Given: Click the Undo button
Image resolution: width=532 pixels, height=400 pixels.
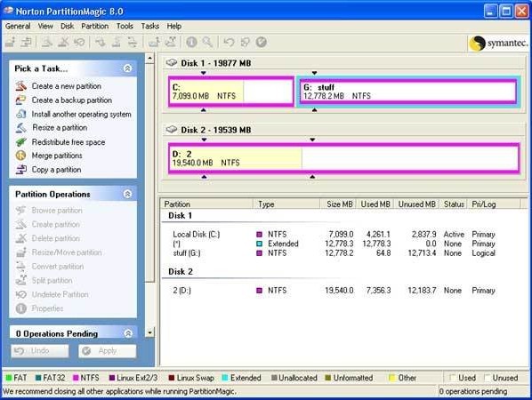Looking at the screenshot, I should (x=40, y=351).
